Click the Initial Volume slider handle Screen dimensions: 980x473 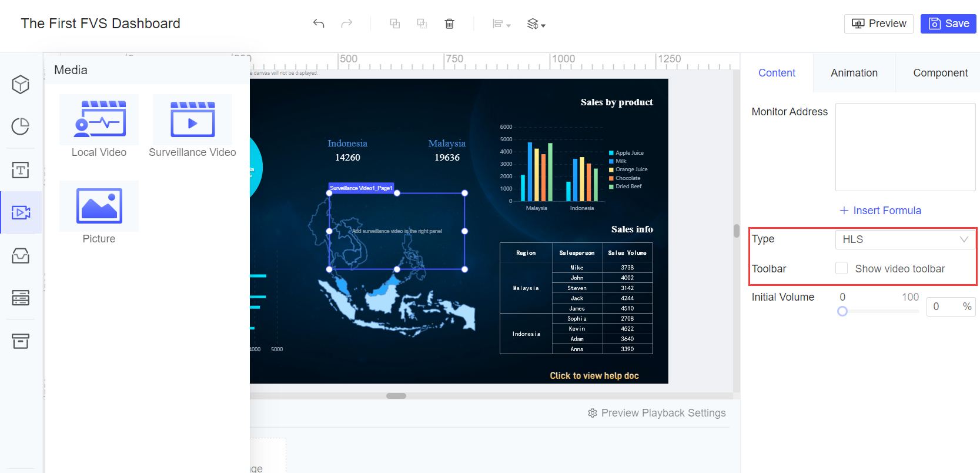842,311
